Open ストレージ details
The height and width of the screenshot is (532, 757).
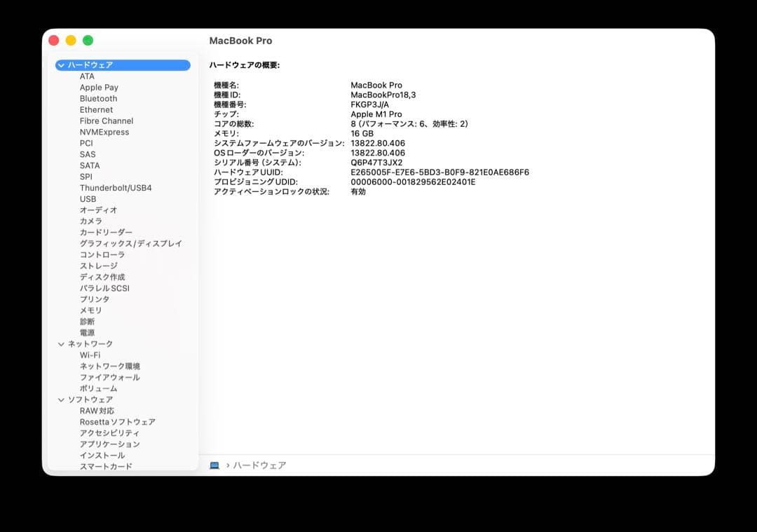(x=99, y=266)
